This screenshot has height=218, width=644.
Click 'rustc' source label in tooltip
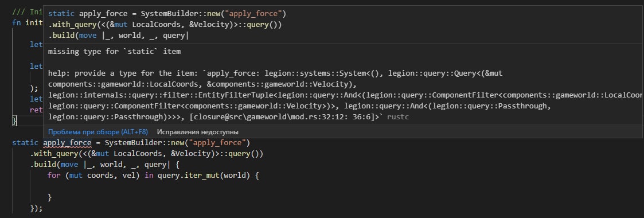(x=398, y=117)
